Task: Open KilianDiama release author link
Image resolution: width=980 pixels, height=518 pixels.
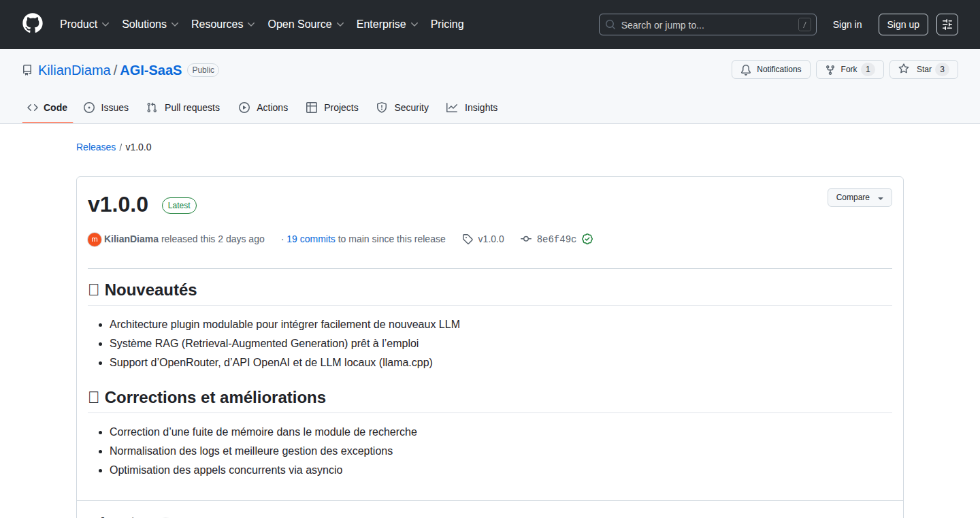Action: pos(131,239)
